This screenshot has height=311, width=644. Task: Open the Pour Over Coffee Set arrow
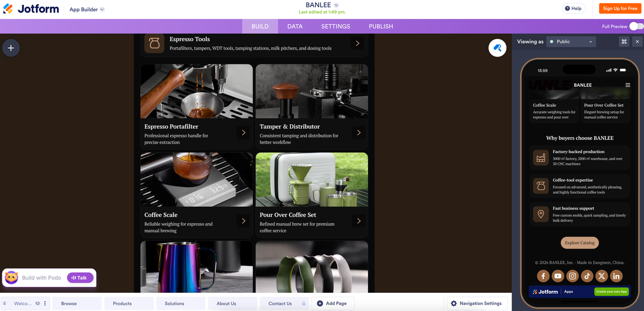point(359,221)
